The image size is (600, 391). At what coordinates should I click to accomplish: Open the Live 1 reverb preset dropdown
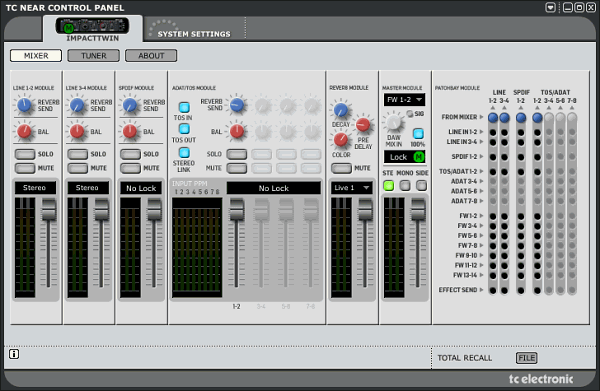click(352, 188)
